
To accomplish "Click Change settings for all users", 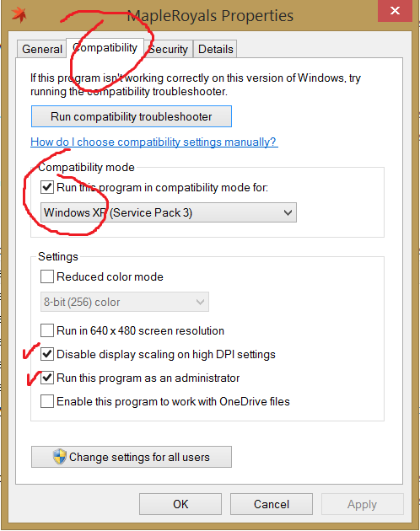I will 132,457.
